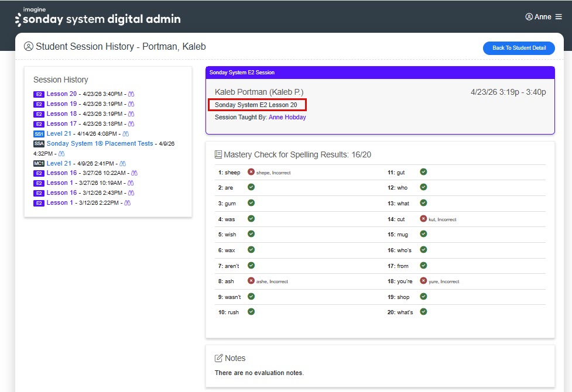Click the Kaleb Portman (Kaleb P.) name
This screenshot has height=392, width=572.
259,92
